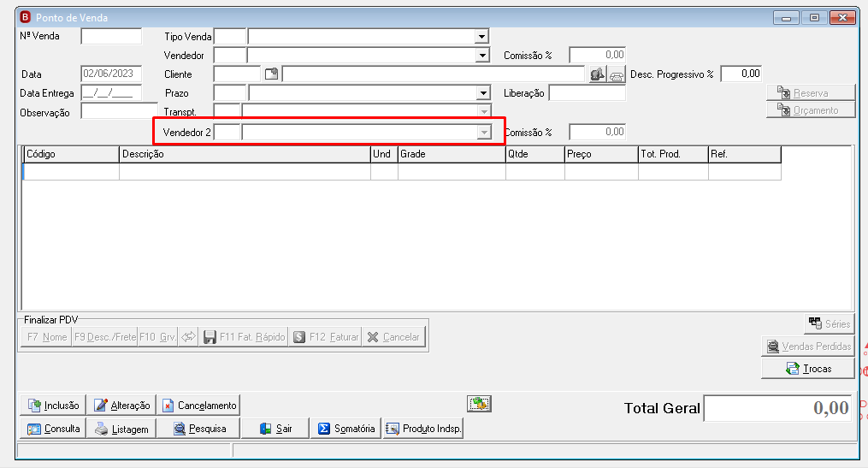Click the client lookup card icon
Image resolution: width=868 pixels, height=468 pixels.
click(x=271, y=74)
